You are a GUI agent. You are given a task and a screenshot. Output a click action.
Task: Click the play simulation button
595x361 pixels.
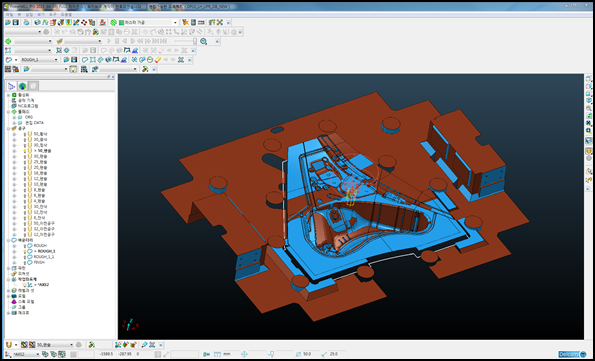pyautogui.click(x=109, y=41)
